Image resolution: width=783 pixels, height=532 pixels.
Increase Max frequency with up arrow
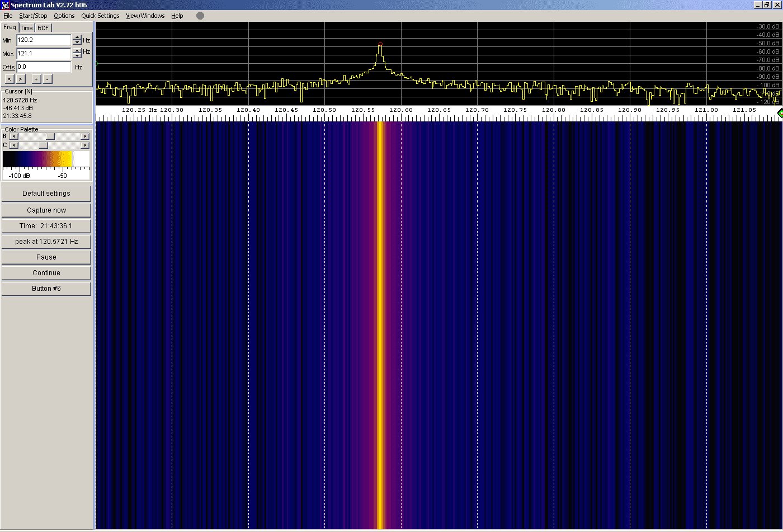point(77,51)
